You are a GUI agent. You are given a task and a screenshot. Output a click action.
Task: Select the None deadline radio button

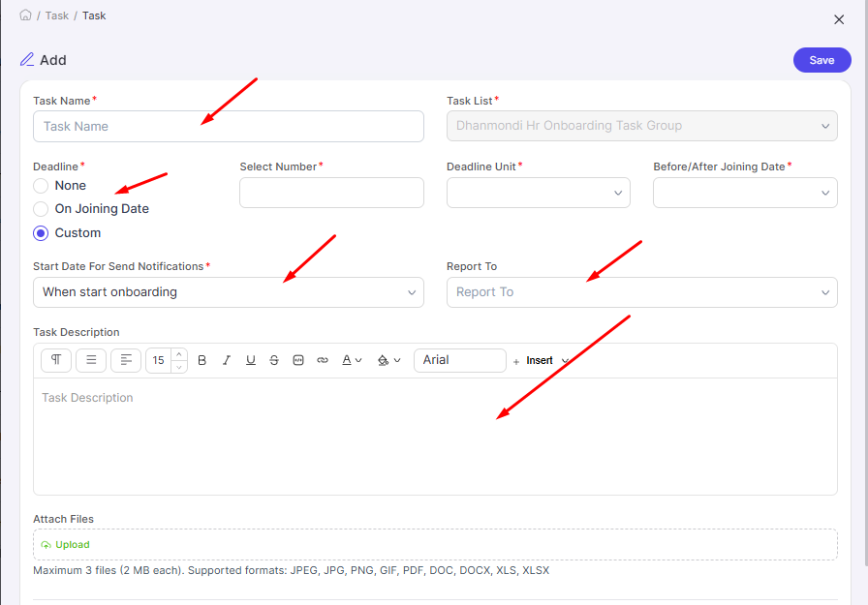pyautogui.click(x=39, y=185)
